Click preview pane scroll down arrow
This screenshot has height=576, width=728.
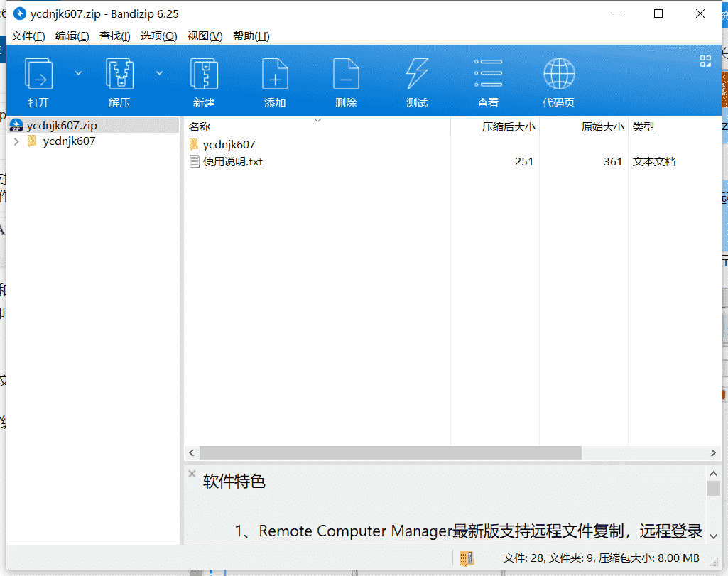(714, 536)
